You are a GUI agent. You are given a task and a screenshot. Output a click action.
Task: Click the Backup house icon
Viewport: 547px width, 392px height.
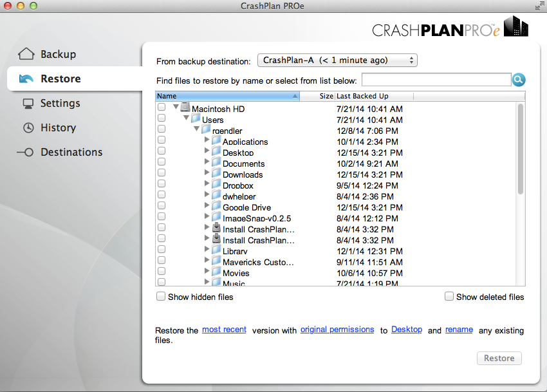coord(26,54)
